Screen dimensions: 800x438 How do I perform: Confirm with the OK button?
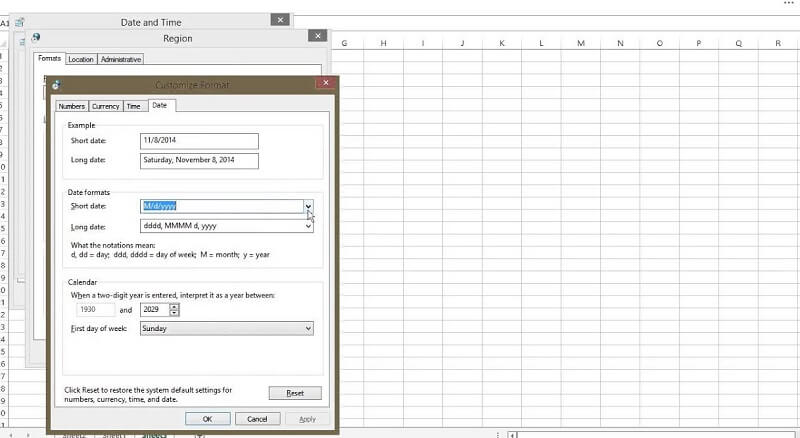click(207, 418)
